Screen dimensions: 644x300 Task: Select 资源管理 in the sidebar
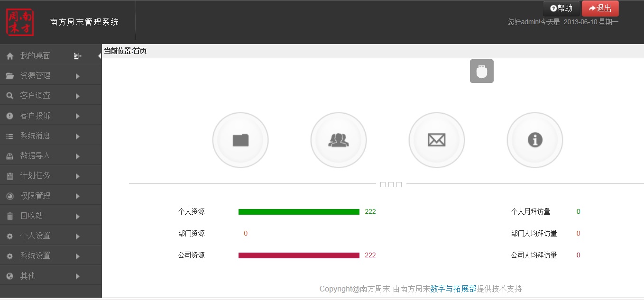tap(35, 76)
